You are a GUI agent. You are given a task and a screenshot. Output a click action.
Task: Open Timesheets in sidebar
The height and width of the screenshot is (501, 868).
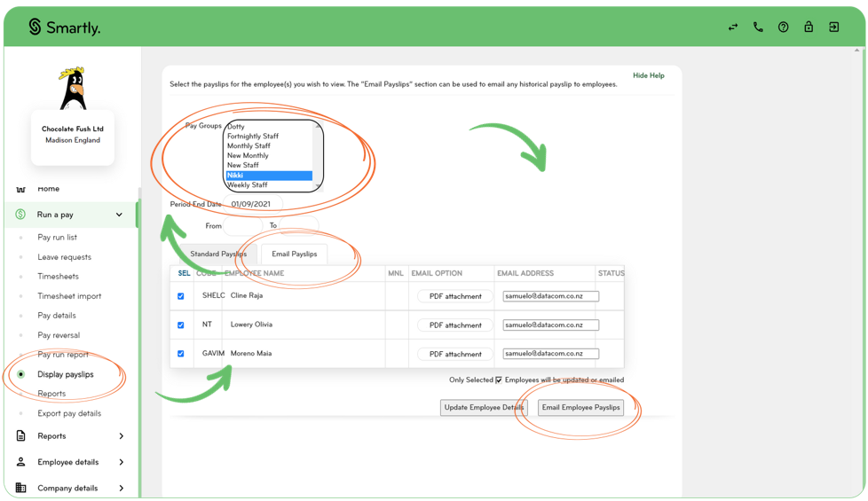[x=58, y=277]
